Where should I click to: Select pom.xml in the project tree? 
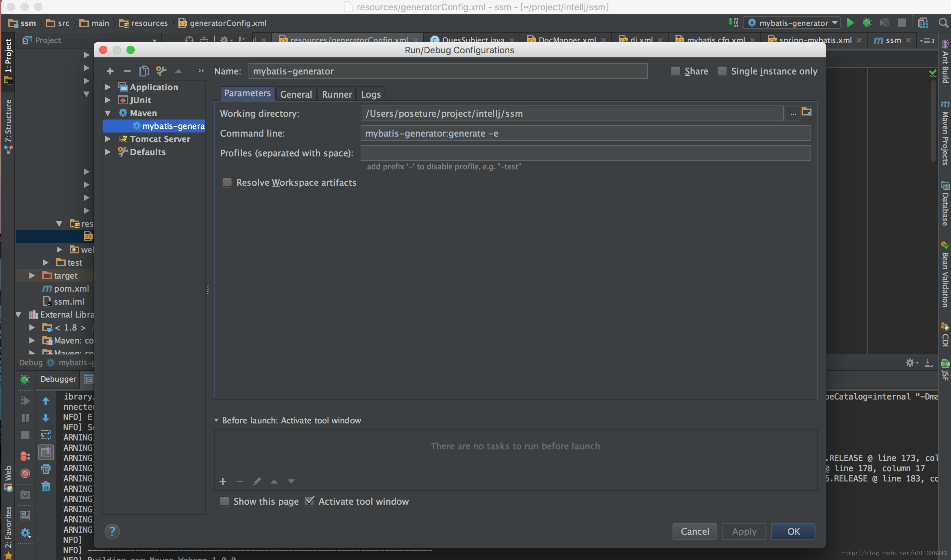(x=71, y=289)
